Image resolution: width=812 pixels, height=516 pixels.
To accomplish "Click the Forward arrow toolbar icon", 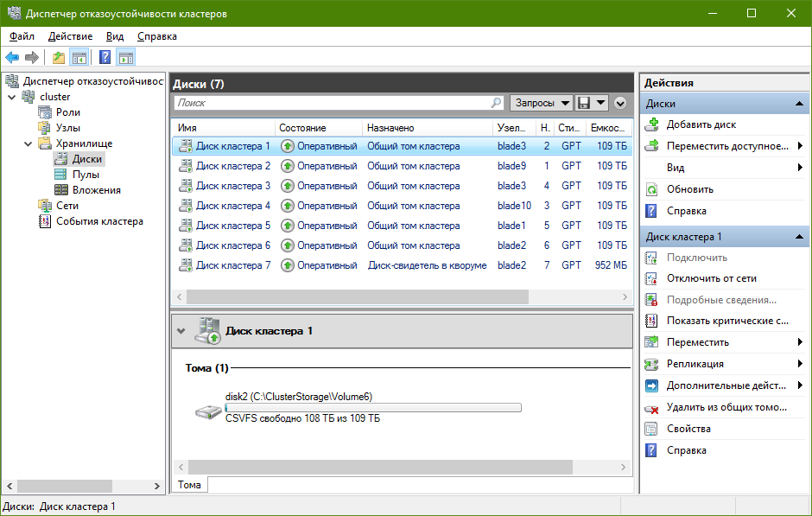I will tap(32, 57).
